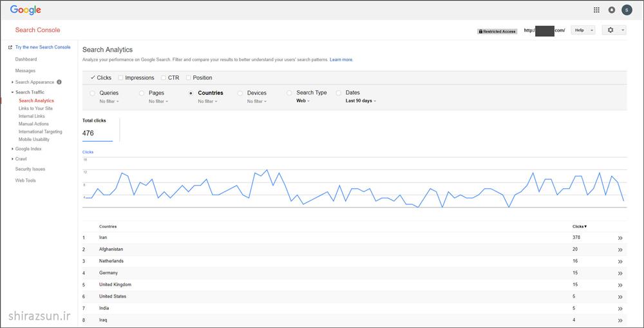Open Web Tools in the sidebar

(26, 180)
